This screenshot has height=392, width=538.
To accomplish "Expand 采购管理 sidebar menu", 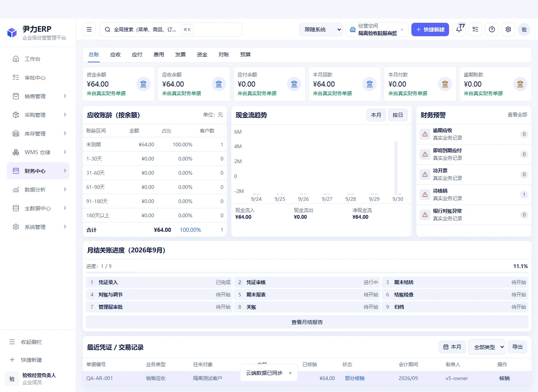I will point(38,115).
